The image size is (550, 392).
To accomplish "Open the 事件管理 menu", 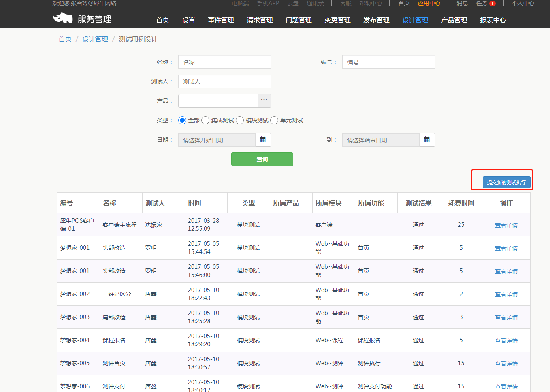I will 221,20.
